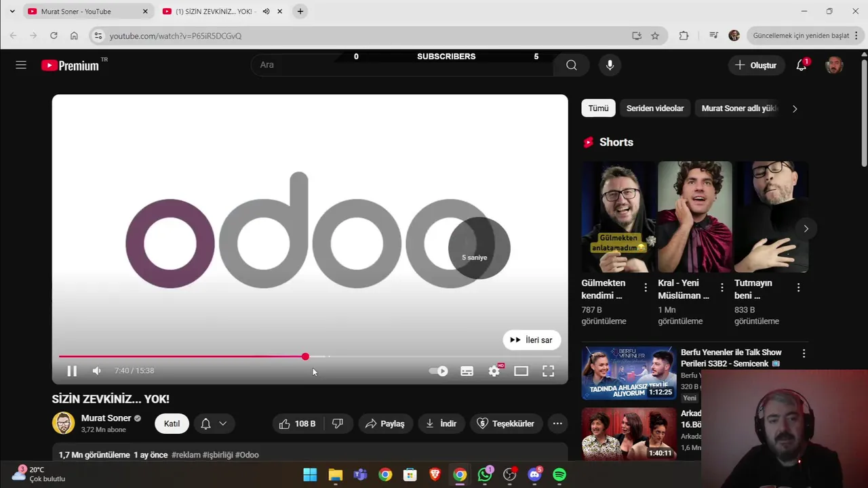Bookmark this page with star icon
This screenshot has height=488, width=868.
click(655, 36)
